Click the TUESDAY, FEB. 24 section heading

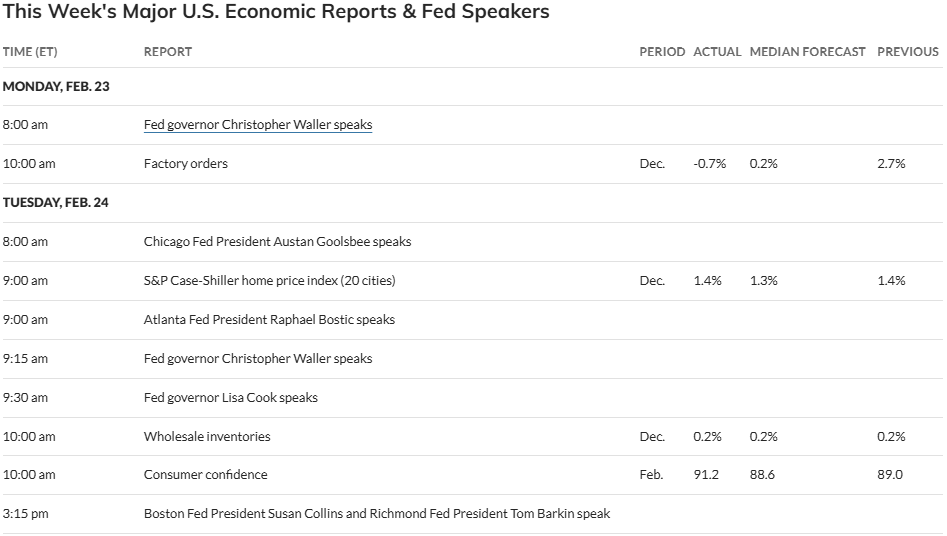(x=56, y=203)
